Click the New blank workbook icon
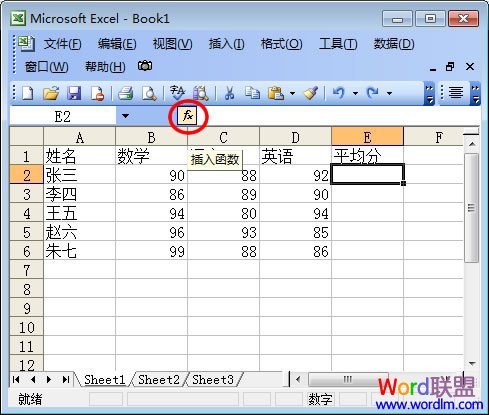 [28, 93]
